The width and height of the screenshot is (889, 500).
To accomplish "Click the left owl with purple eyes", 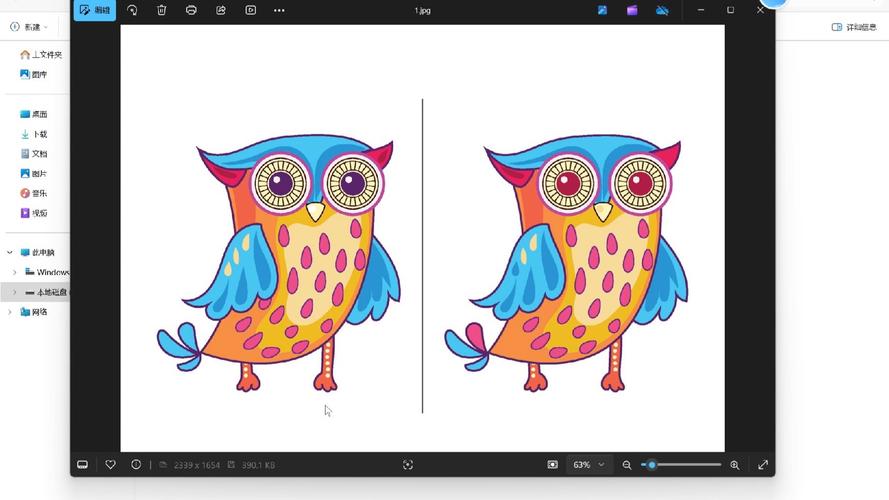I will (279, 264).
